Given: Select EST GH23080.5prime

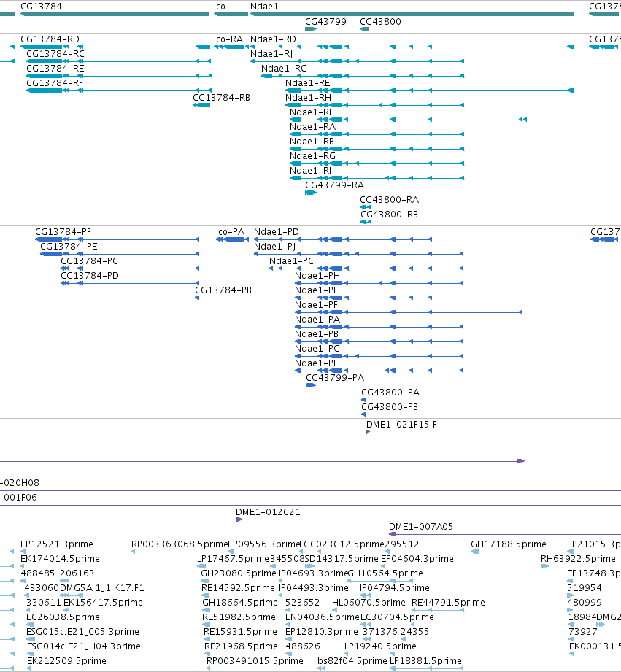Looking at the screenshot, I should coord(239,573).
